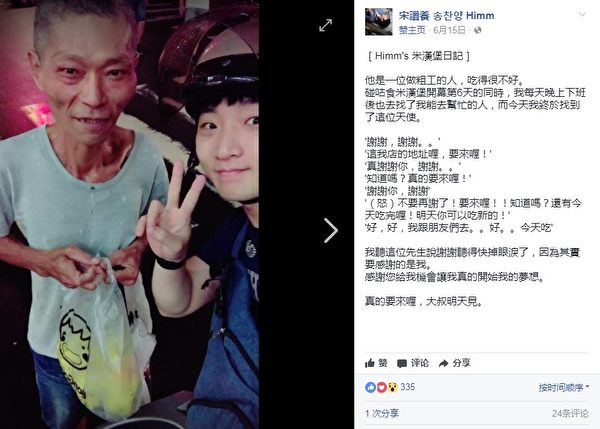Go to next photo arrow
The image size is (600, 429).
[x=331, y=230]
